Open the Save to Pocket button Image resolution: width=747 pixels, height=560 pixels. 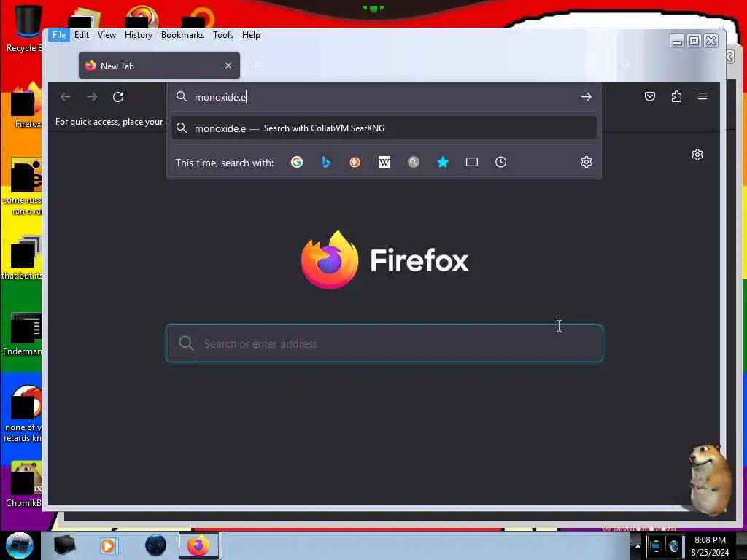pyautogui.click(x=650, y=97)
